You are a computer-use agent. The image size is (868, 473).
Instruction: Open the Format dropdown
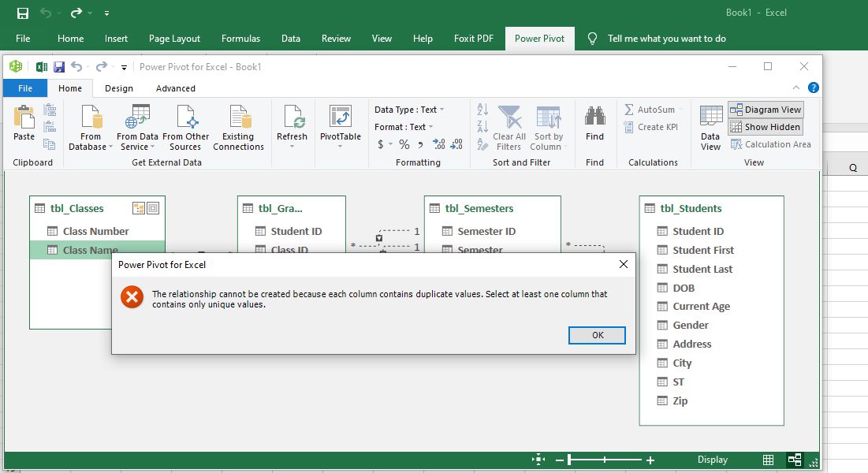(404, 127)
